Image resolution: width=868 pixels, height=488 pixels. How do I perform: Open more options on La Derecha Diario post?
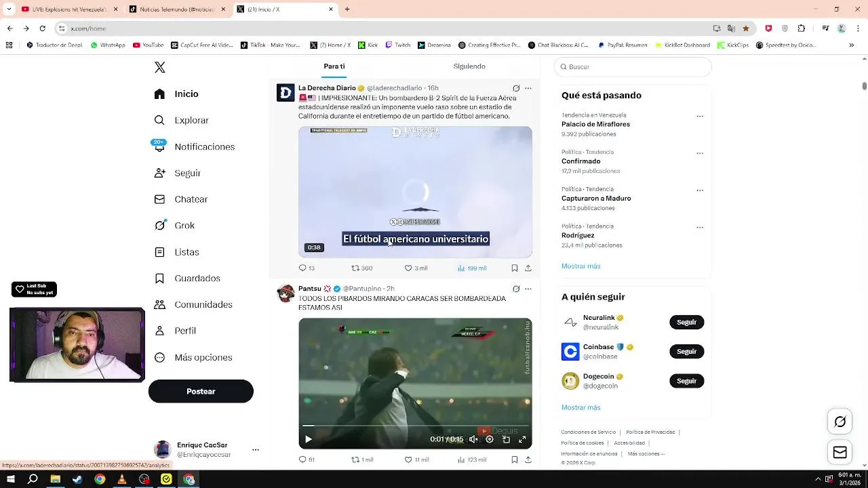pyautogui.click(x=528, y=88)
